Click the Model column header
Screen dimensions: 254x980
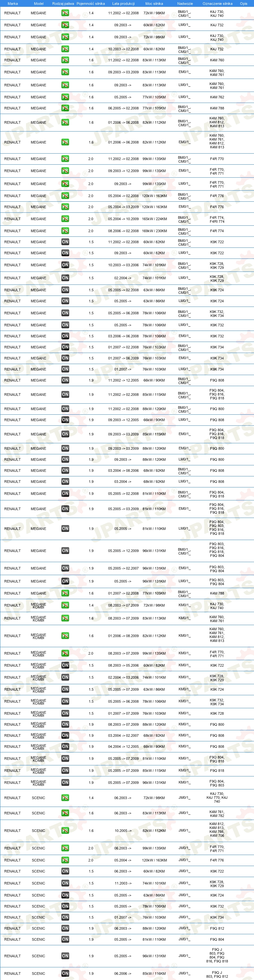point(38,4)
